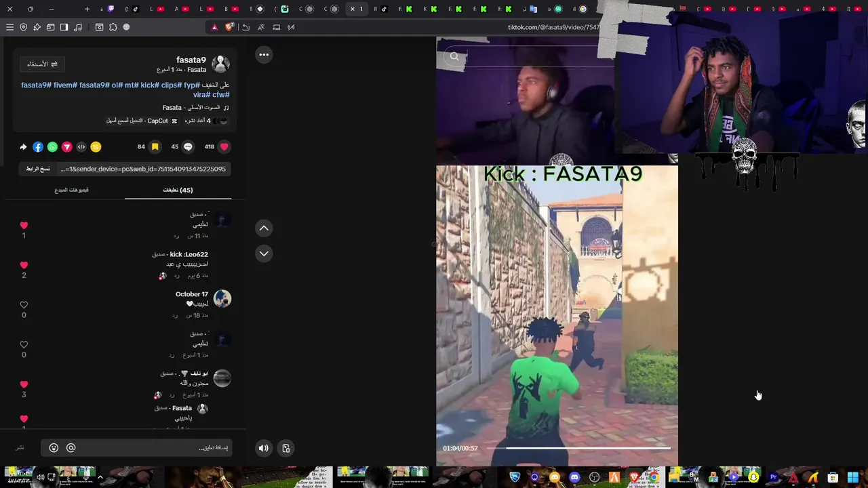The width and height of the screenshot is (868, 488).
Task: Go to the next video with down chevron
Action: [264, 253]
